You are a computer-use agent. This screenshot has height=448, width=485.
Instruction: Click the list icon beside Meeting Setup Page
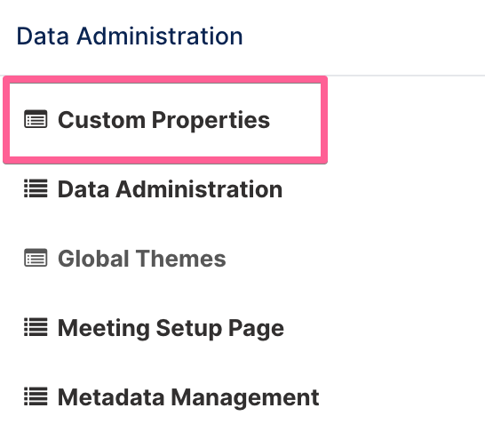(x=36, y=327)
